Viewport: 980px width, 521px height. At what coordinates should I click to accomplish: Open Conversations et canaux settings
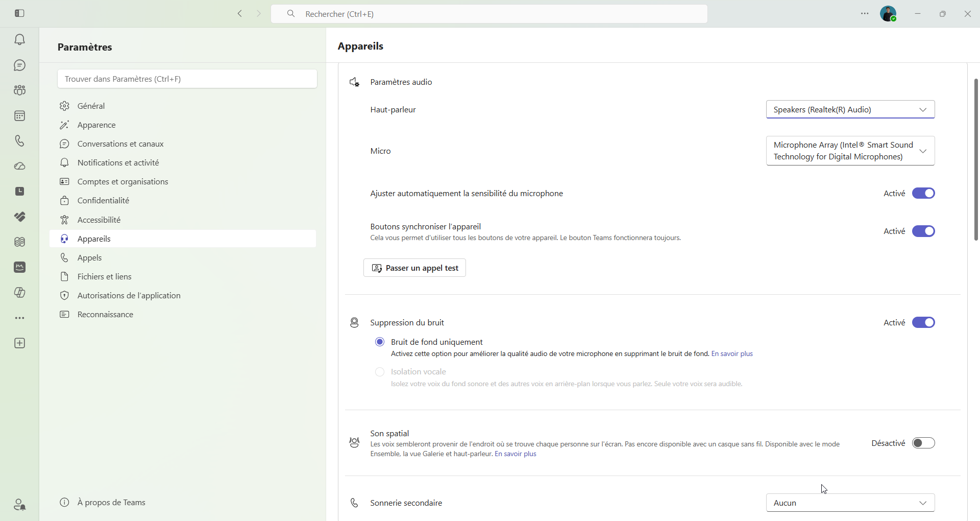183,144
